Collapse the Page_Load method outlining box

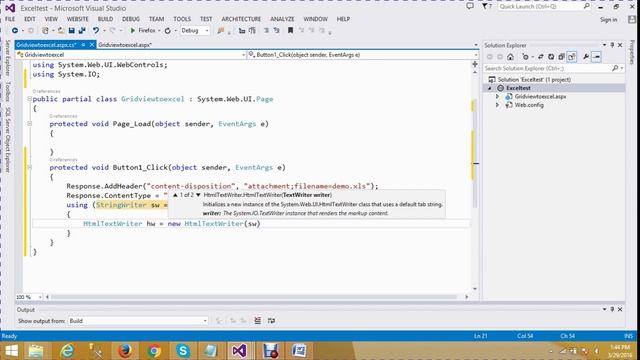(x=29, y=124)
